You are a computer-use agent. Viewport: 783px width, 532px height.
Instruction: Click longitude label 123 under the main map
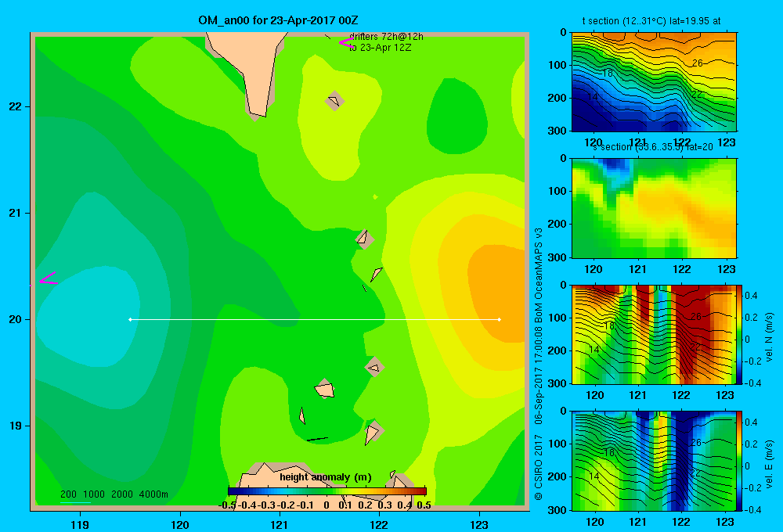(479, 524)
